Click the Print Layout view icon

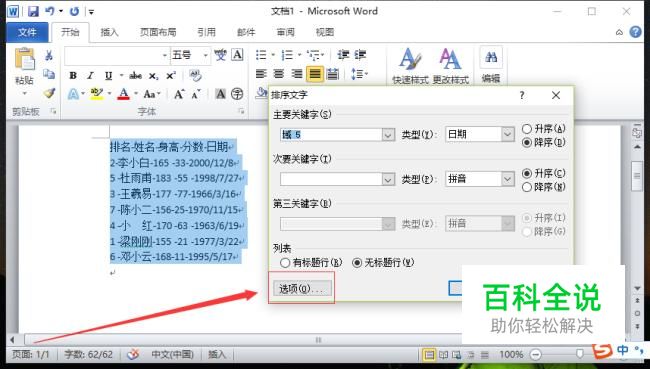[429, 354]
